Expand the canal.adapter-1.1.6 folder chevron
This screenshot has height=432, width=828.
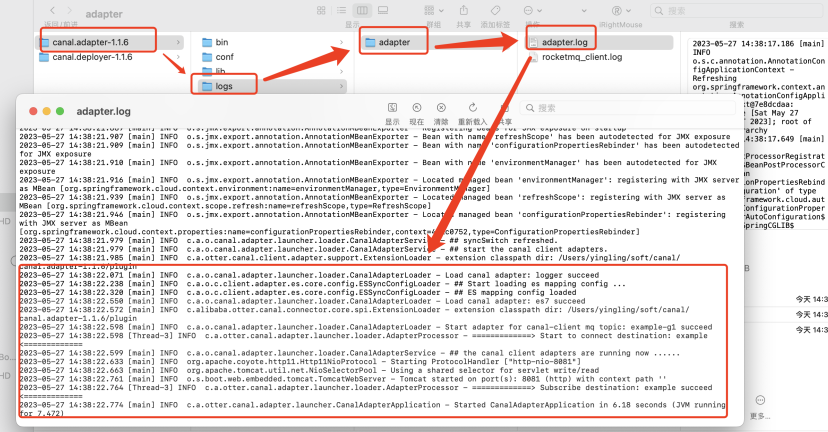[178, 42]
